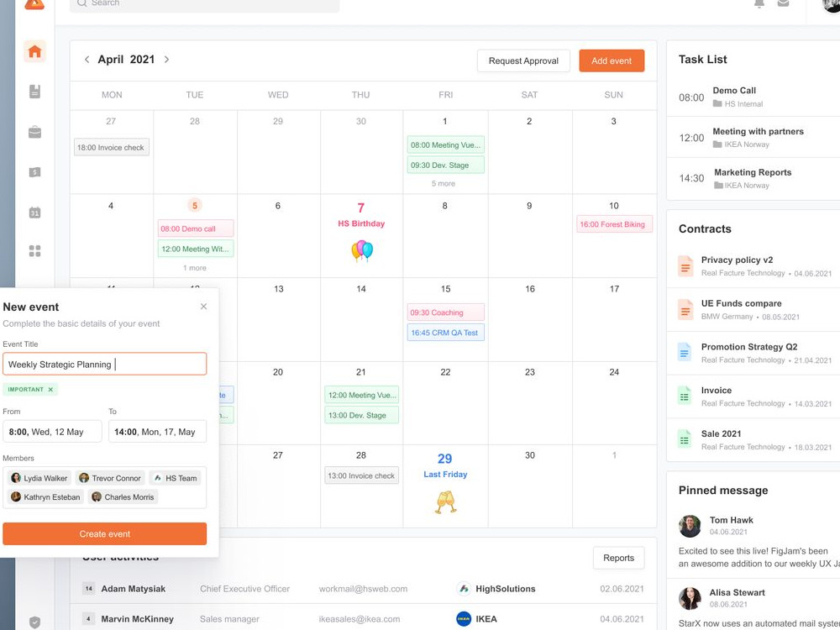Click the shield icon in the sidebar
This screenshot has height=630, width=840.
[x=34, y=622]
